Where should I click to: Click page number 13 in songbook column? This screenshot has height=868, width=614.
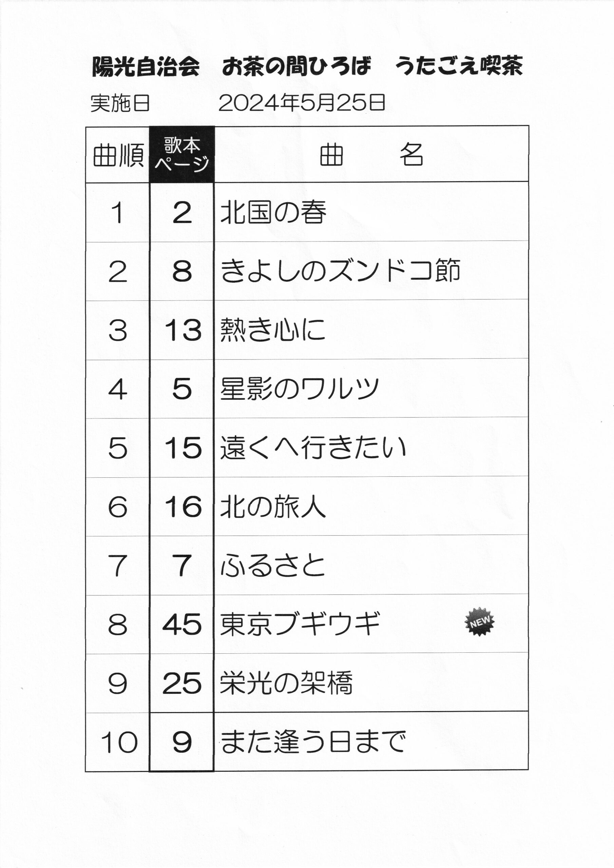[183, 330]
